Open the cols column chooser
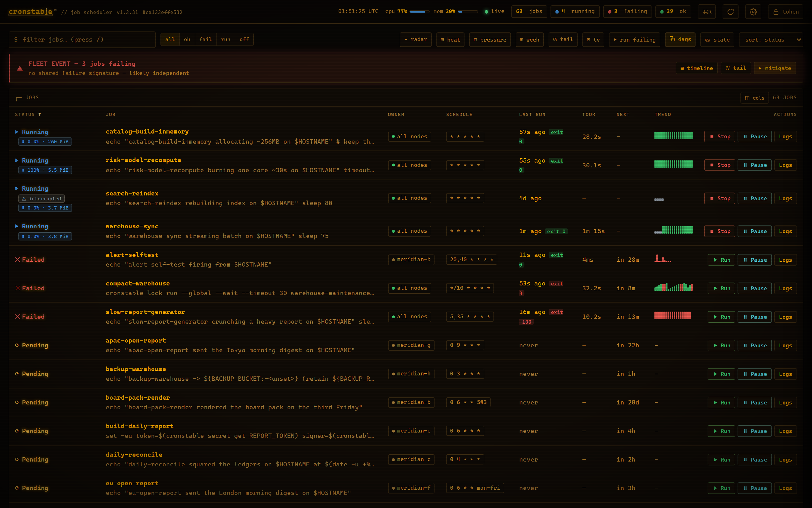This screenshot has width=812, height=508. pyautogui.click(x=755, y=98)
